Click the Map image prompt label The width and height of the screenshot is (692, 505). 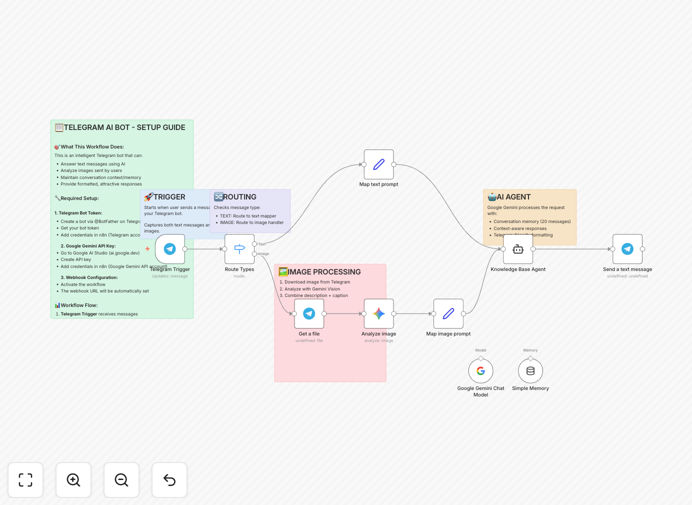click(x=448, y=334)
